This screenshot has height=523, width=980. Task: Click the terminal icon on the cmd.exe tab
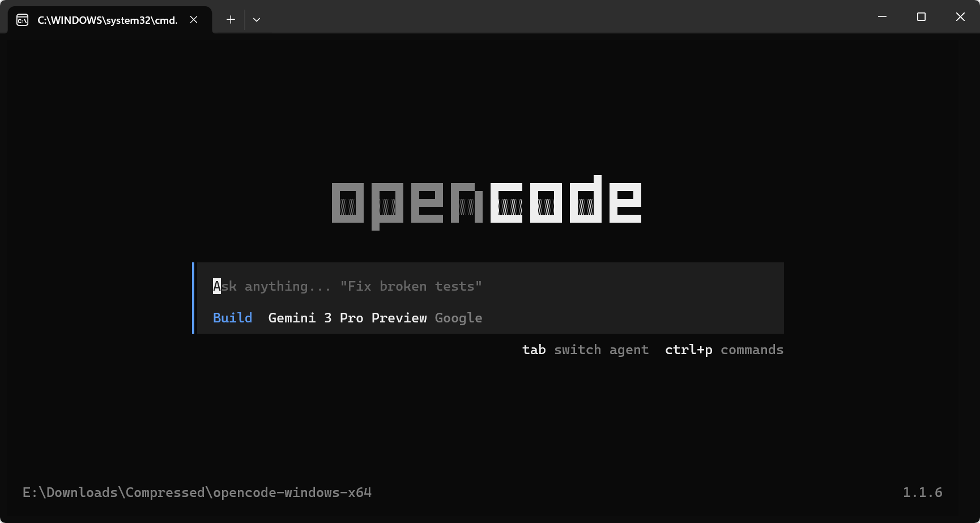(22, 19)
